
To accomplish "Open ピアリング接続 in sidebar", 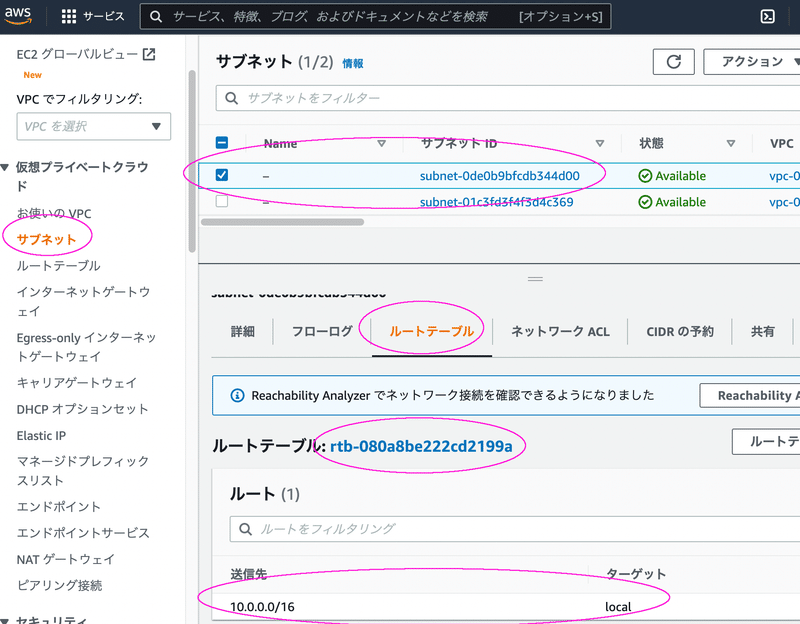I will [59, 585].
